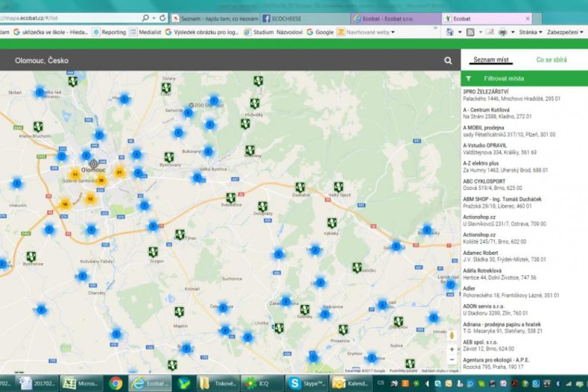
Task: Open the collection point marker at Bystrovany
Action: point(169,157)
